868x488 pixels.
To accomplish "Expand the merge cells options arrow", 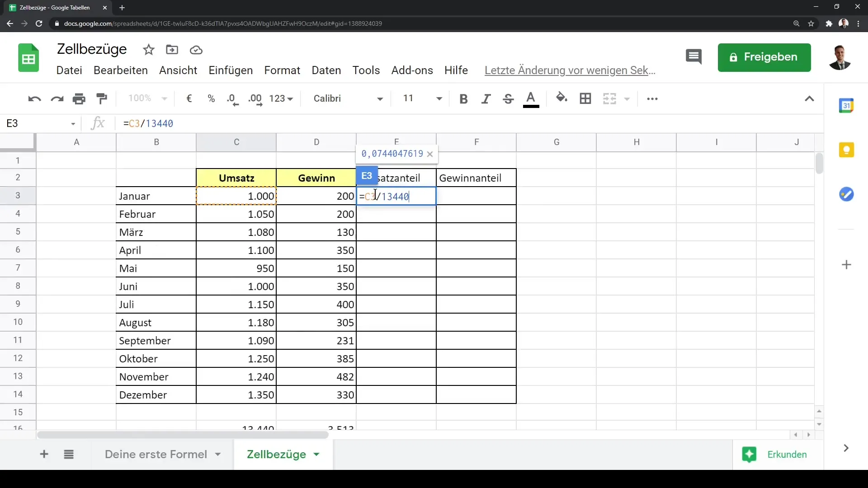I will pyautogui.click(x=627, y=99).
